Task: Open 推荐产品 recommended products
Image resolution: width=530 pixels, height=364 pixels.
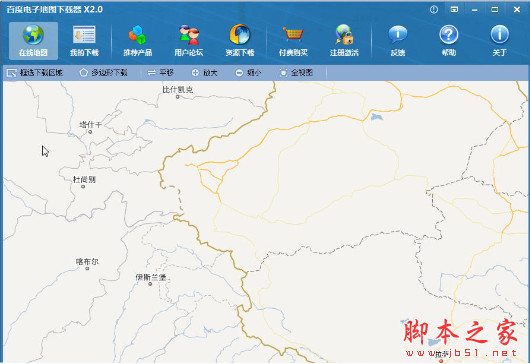Action: pos(138,41)
